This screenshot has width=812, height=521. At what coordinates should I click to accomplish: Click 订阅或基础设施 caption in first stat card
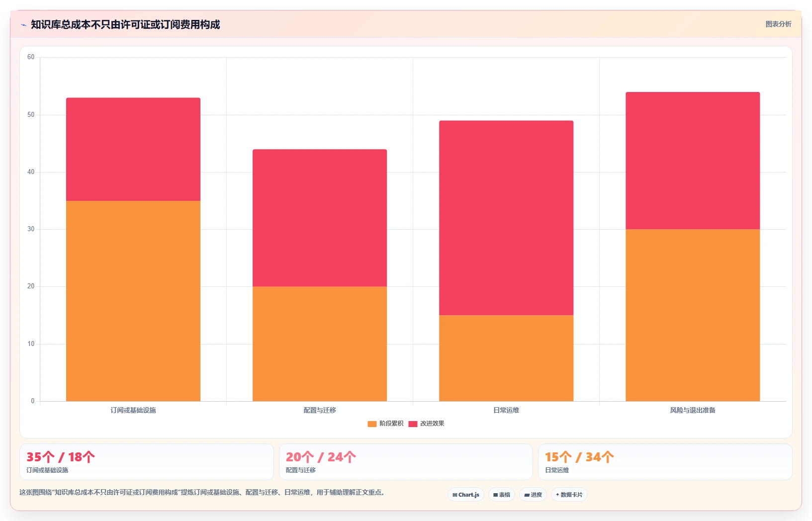pyautogui.click(x=47, y=470)
